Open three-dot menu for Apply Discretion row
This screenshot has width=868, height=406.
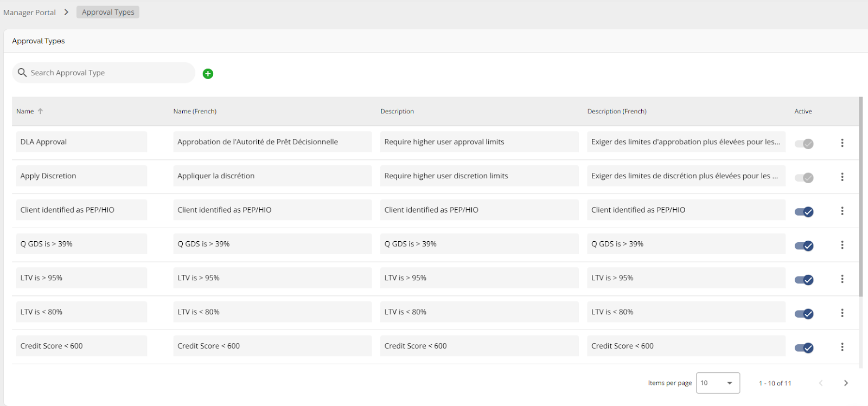point(842,177)
